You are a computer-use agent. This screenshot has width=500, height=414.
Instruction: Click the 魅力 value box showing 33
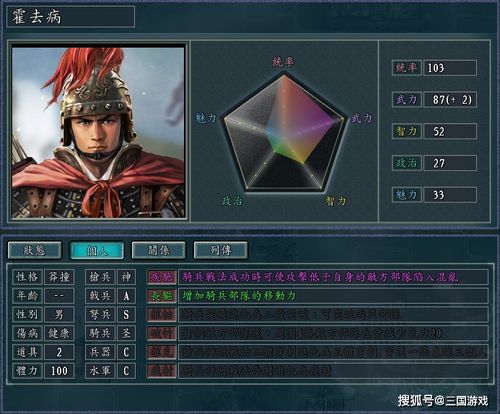(x=450, y=195)
